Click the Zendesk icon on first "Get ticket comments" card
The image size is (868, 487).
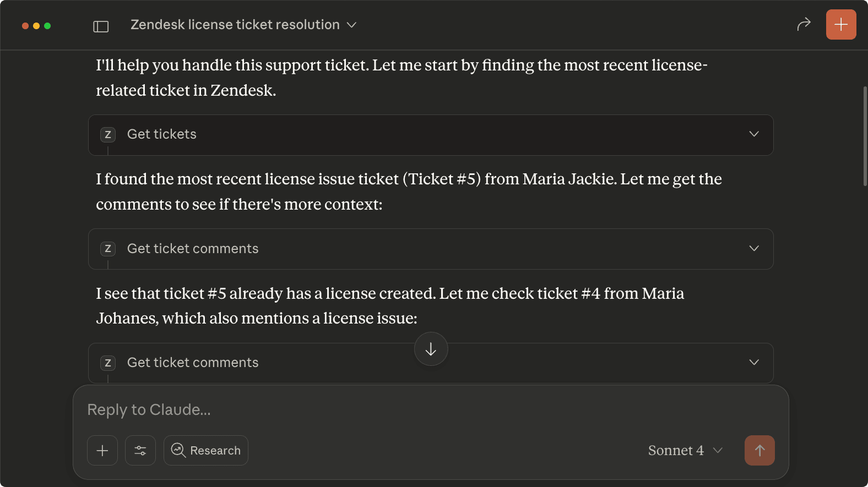(108, 249)
